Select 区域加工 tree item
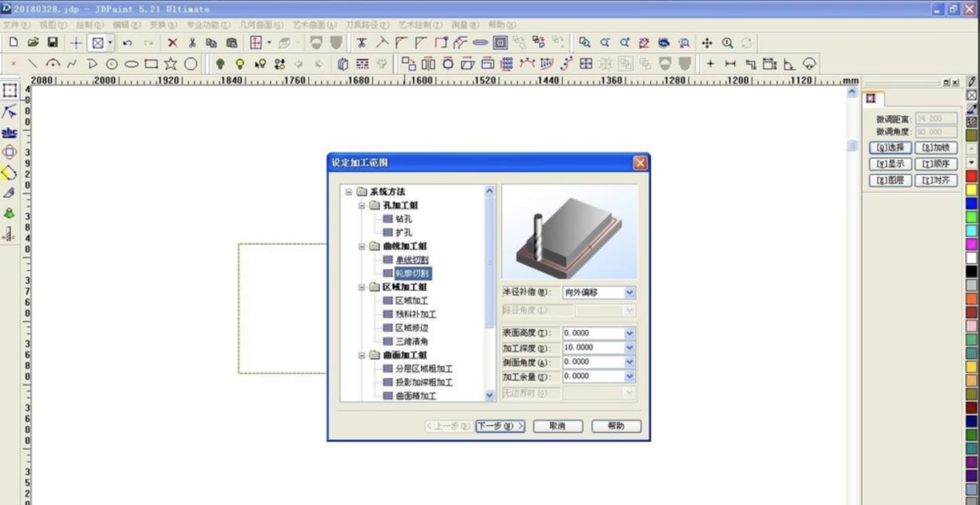 (412, 301)
